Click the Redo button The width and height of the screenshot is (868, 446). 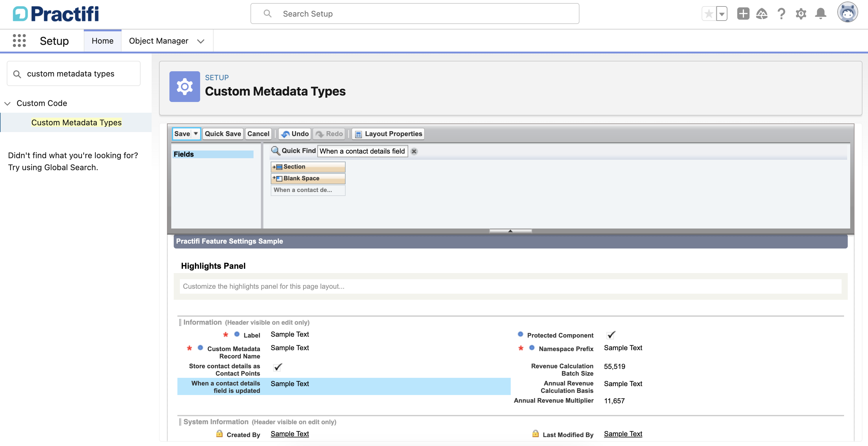point(329,134)
